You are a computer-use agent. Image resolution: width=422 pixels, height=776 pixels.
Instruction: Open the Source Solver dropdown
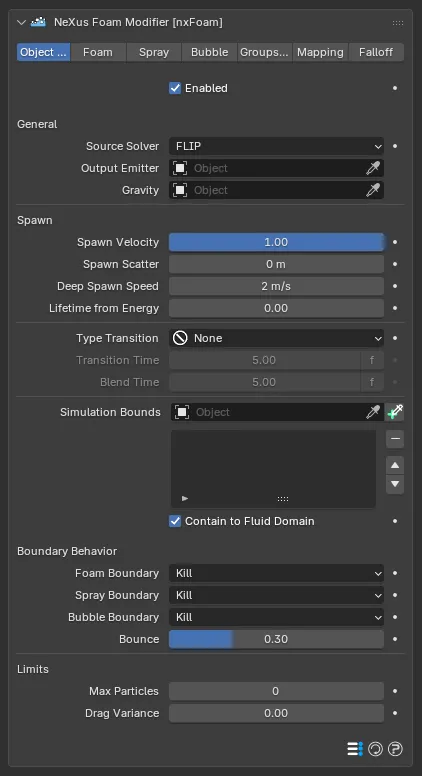[x=277, y=146]
